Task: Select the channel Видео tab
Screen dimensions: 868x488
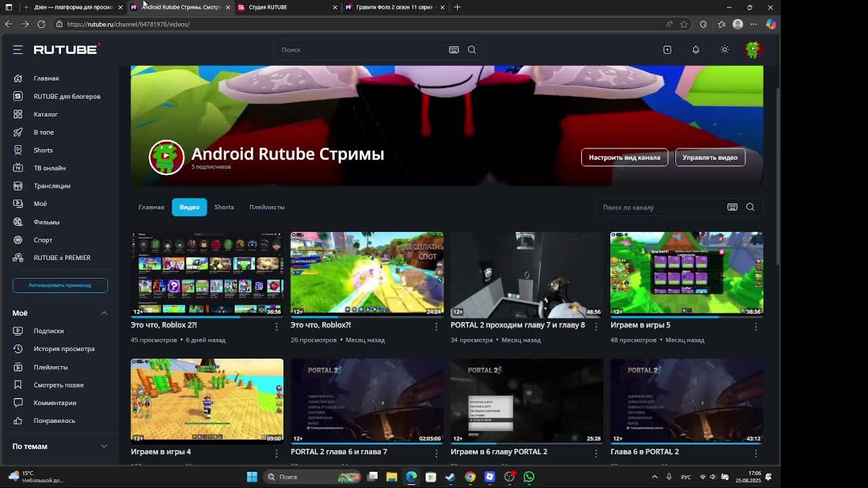Action: 189,207
